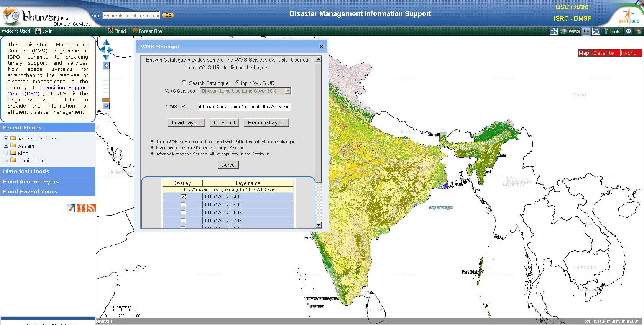Pan the map south with the down arrow

[x=107, y=57]
